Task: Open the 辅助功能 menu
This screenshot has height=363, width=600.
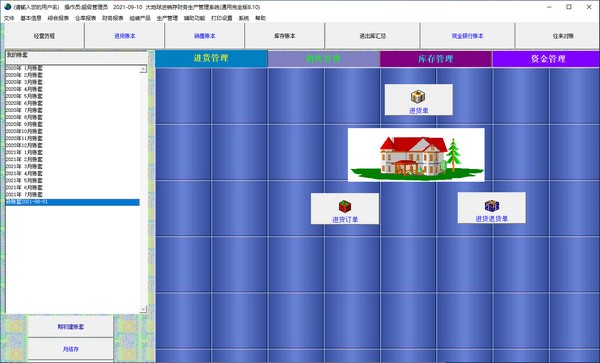Action: (x=194, y=18)
